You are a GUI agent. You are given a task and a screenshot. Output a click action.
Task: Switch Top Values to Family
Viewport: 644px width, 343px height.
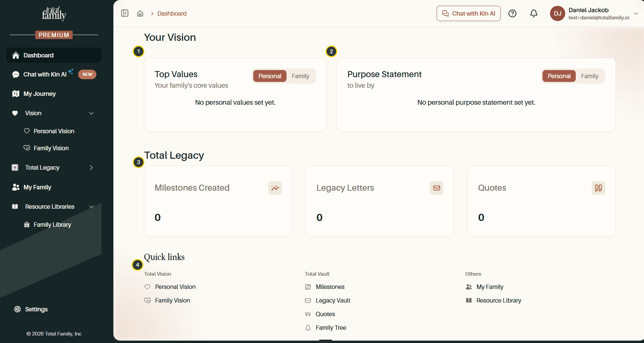[300, 76]
